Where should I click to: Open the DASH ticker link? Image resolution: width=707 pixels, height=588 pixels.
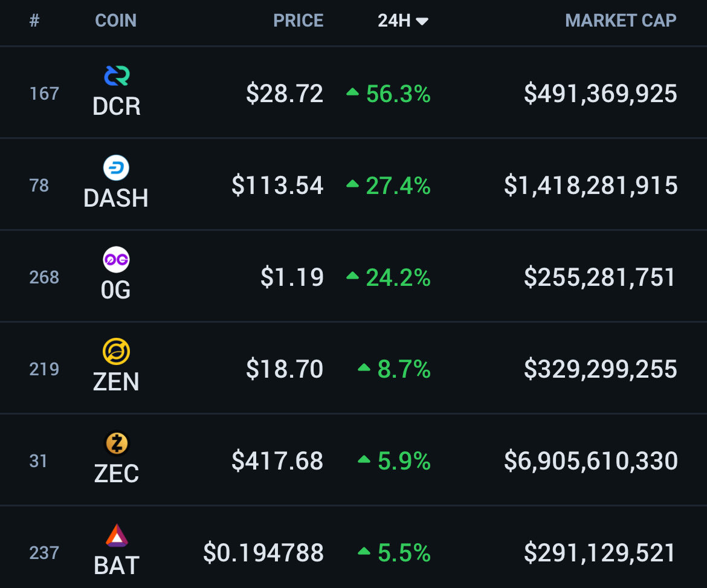(116, 198)
